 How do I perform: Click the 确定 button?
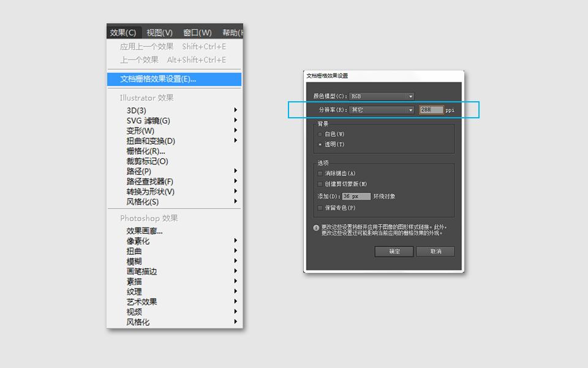tap(394, 251)
